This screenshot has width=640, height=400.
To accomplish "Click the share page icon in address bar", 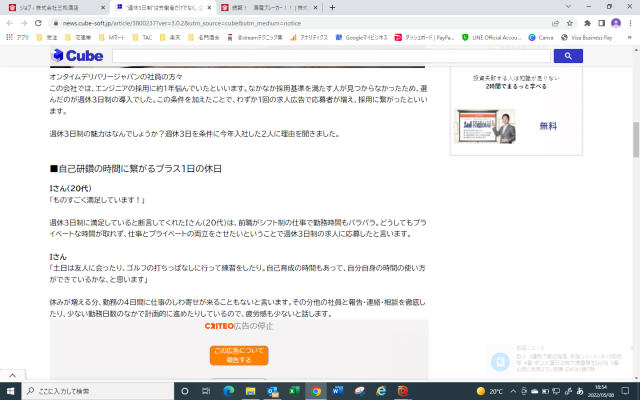I will [555, 23].
